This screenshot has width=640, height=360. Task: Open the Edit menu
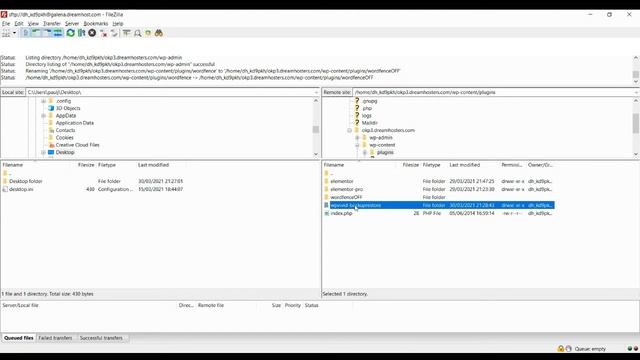19,24
